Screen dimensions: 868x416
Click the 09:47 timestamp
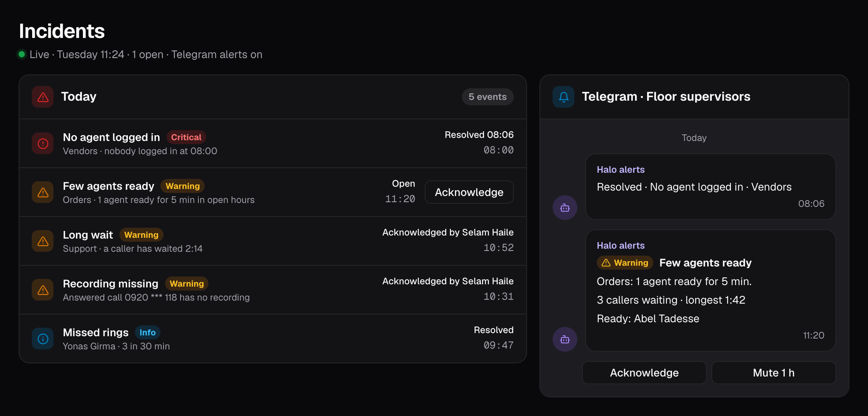coord(498,345)
